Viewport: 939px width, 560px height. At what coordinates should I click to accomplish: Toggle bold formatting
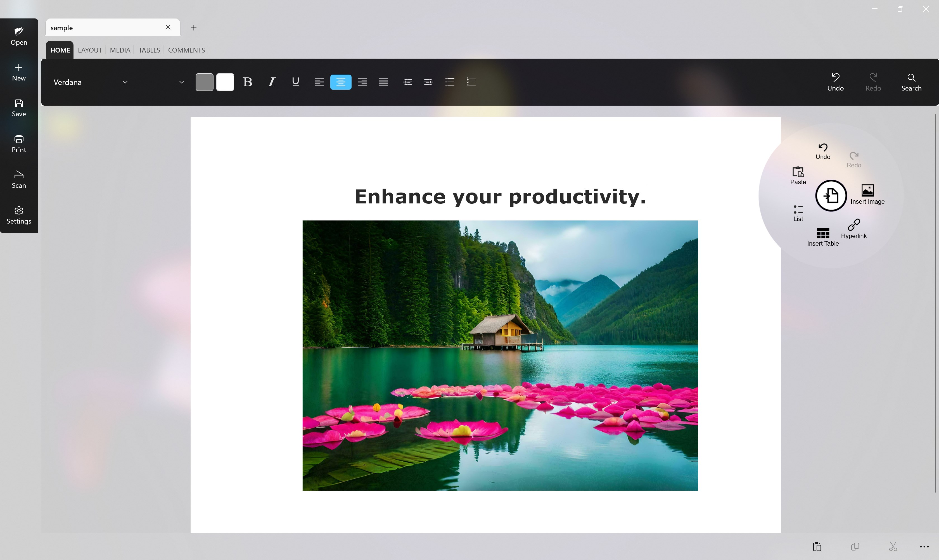(x=248, y=82)
